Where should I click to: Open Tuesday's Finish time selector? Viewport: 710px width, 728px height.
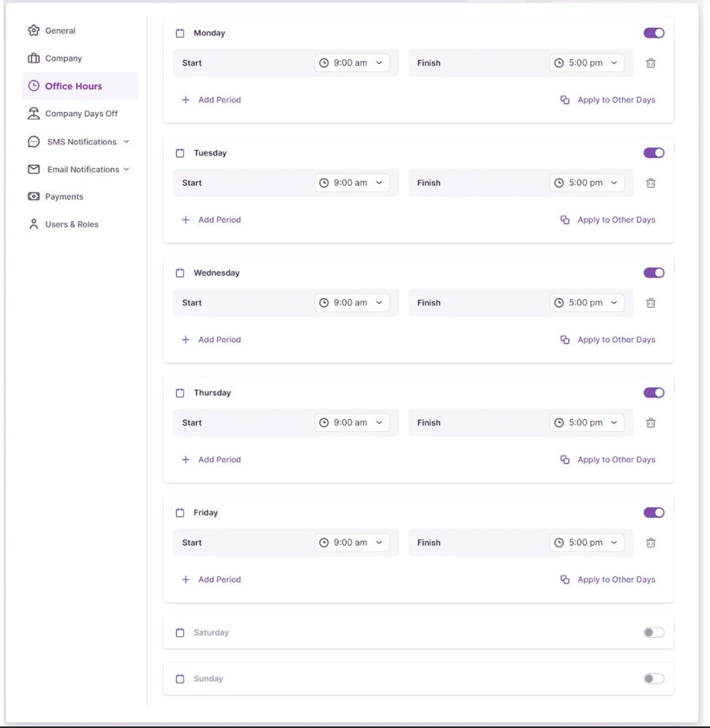point(587,183)
